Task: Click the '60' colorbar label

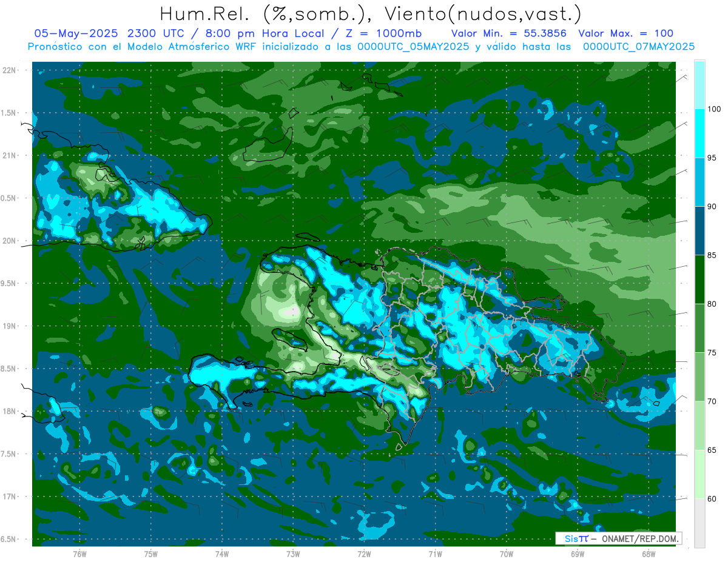Action: click(x=712, y=499)
